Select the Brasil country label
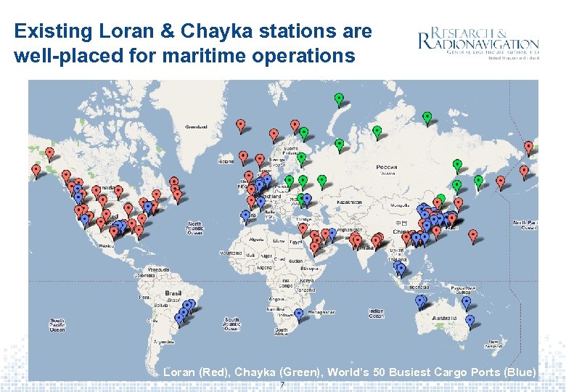 tap(173, 293)
